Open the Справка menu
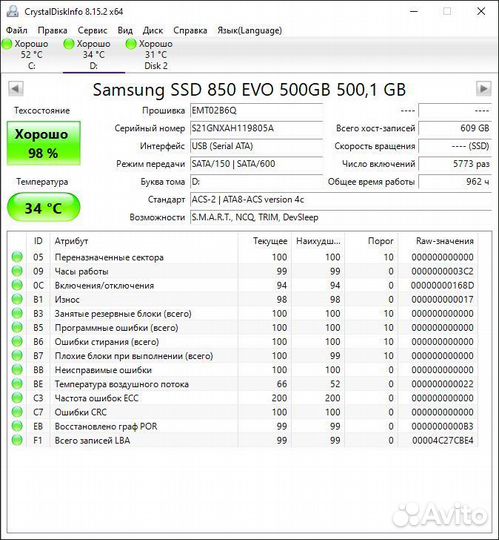Viewport: 499px width, 540px height. click(190, 31)
